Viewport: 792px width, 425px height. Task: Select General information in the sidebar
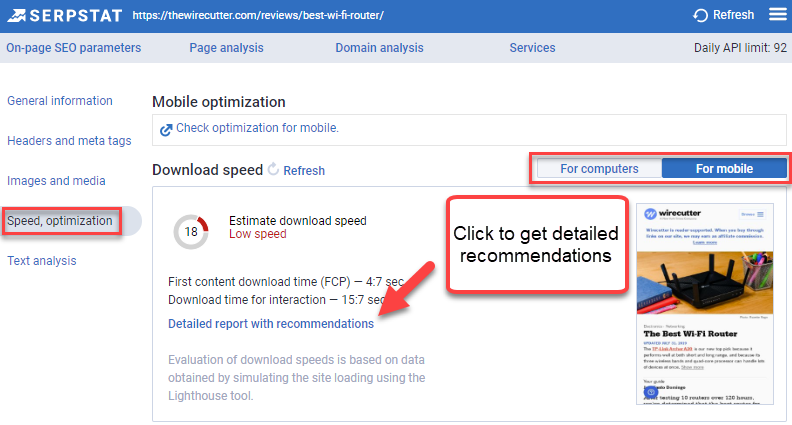[x=60, y=101]
